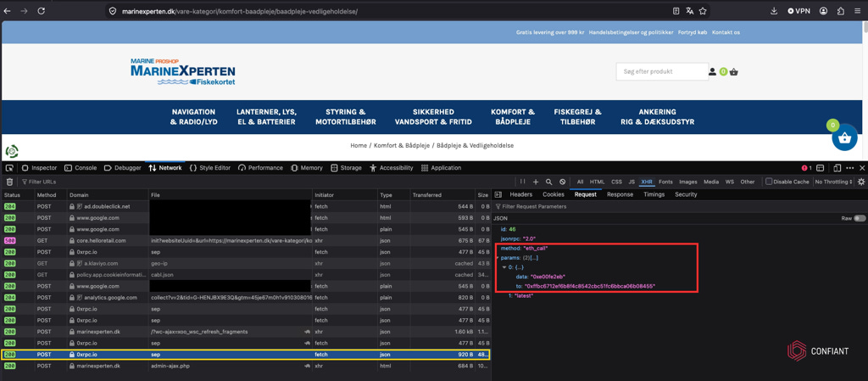Open the browser hamburger menu
Image resolution: width=868 pixels, height=381 pixels.
click(858, 10)
